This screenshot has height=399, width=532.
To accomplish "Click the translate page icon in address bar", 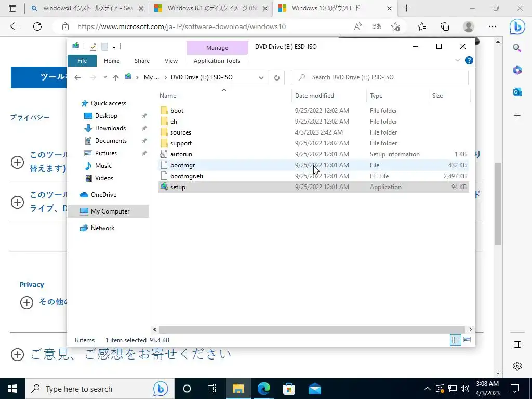I will click(x=377, y=26).
